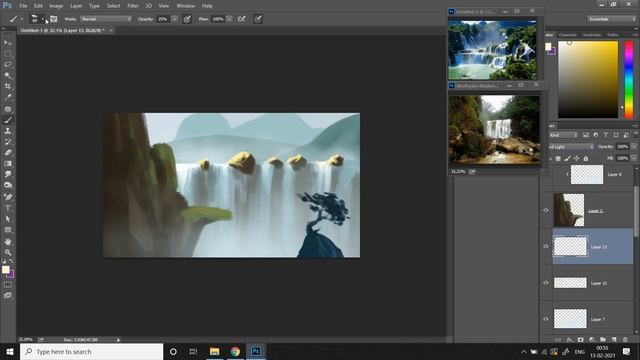This screenshot has width=640, height=360.
Task: Click the color picker gradient field
Action: click(588, 80)
